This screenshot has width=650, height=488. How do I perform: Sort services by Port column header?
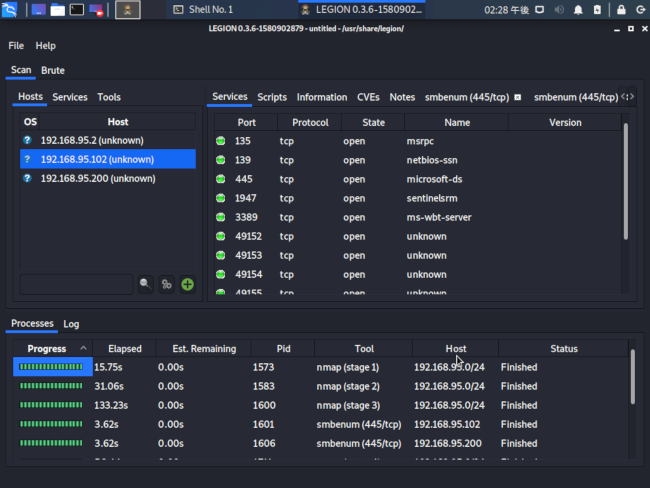pos(247,122)
